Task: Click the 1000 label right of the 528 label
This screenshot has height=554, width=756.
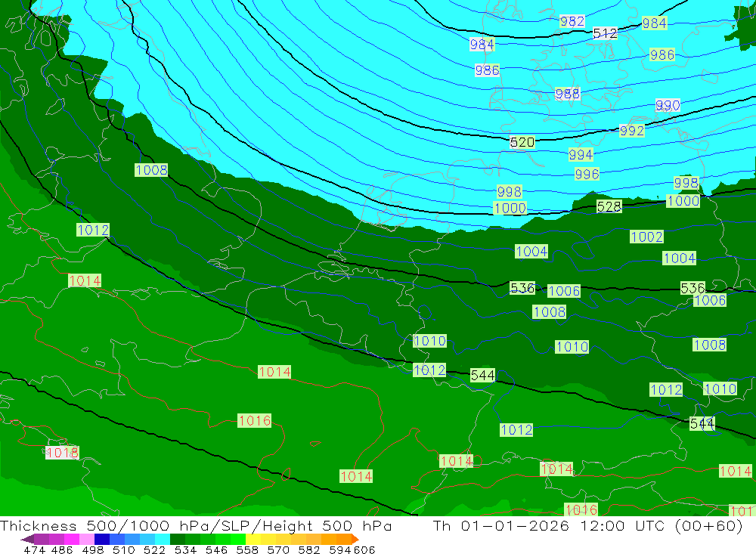Action: [x=683, y=201]
